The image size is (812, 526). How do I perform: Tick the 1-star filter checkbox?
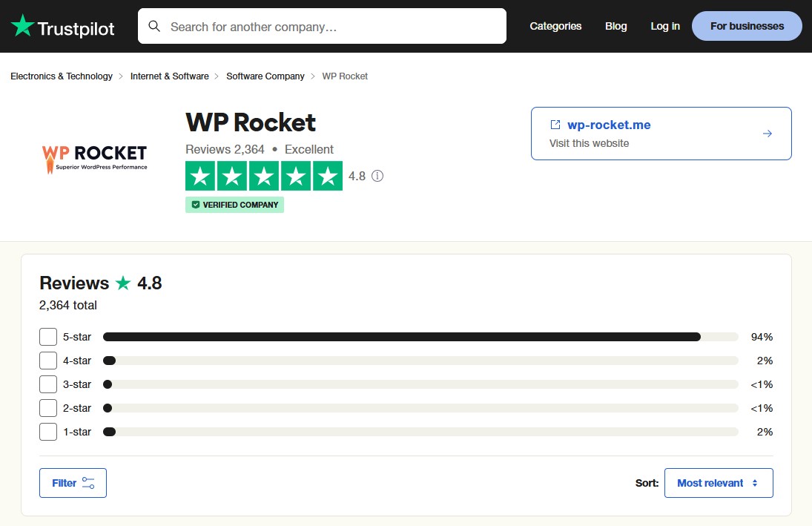click(x=48, y=433)
